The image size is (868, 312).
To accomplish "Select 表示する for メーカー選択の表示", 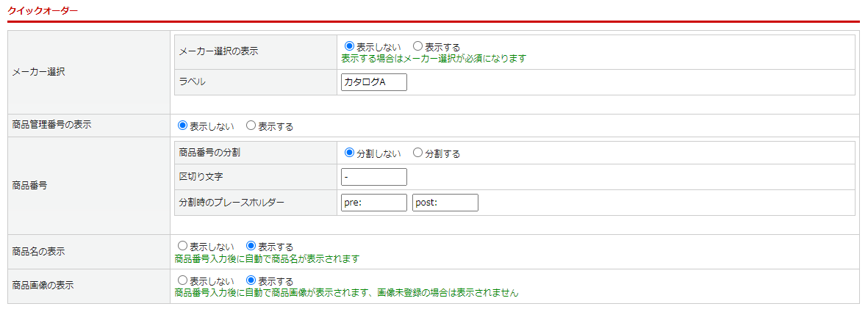I will pyautogui.click(x=418, y=46).
